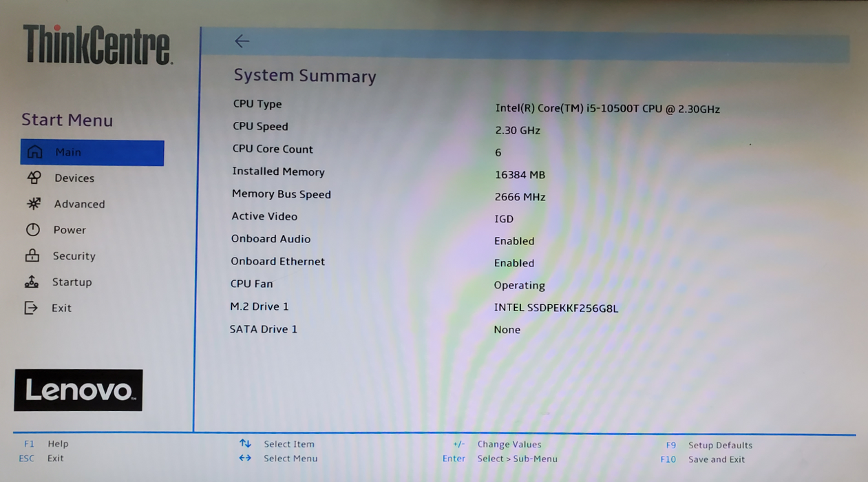
Task: Click the ThinkCentre logo
Action: point(97,45)
